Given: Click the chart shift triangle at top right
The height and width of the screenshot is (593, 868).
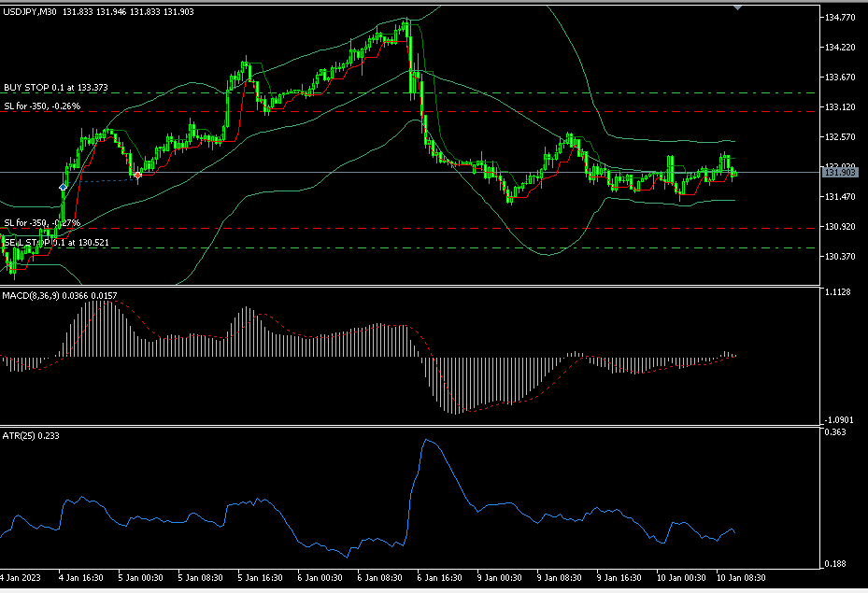Looking at the screenshot, I should (739, 7).
